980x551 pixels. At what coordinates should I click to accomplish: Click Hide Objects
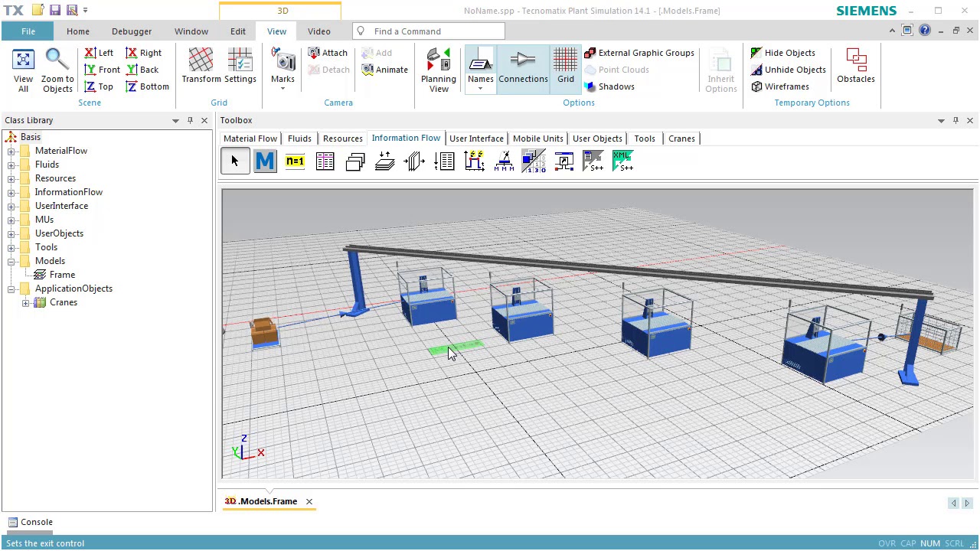783,53
